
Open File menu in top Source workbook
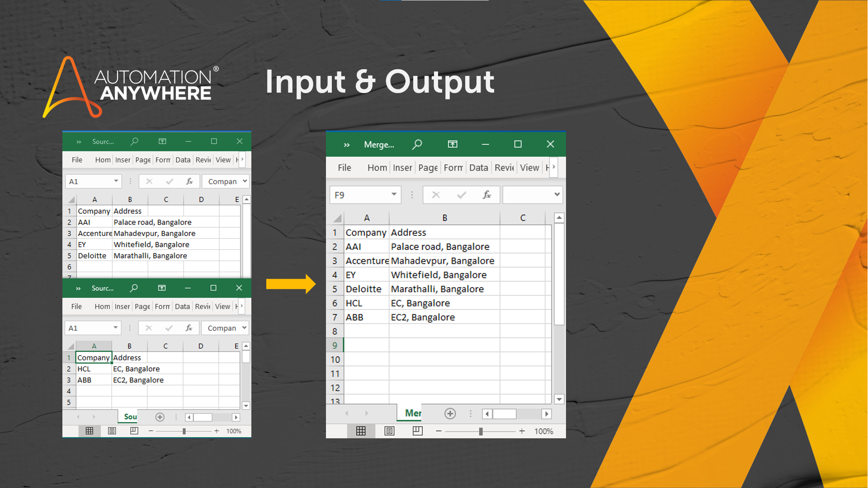[77, 160]
